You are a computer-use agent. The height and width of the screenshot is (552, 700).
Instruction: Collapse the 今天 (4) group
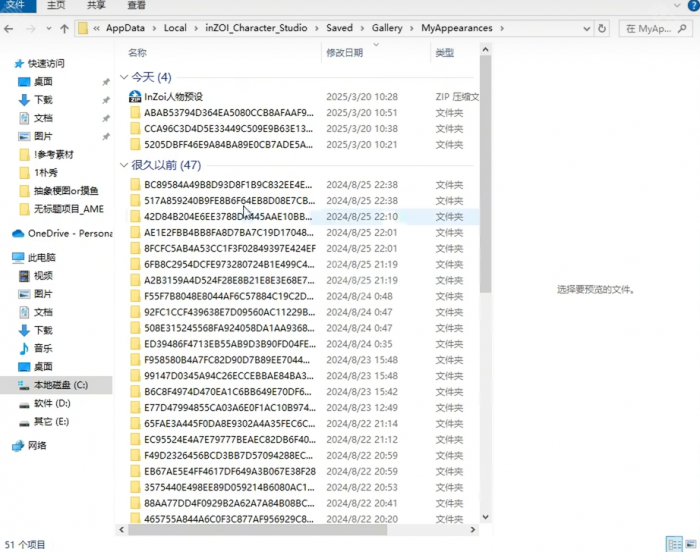[124, 77]
